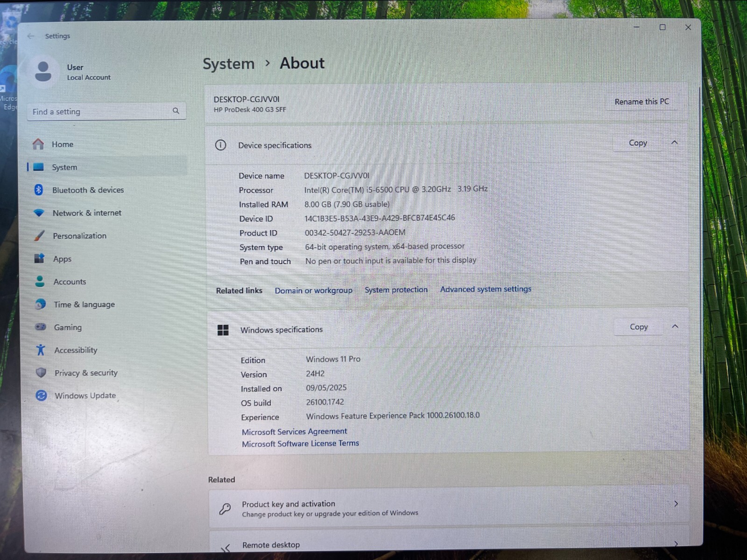Click the Device specifications info icon
Screen dimensions: 747x560
click(x=220, y=145)
